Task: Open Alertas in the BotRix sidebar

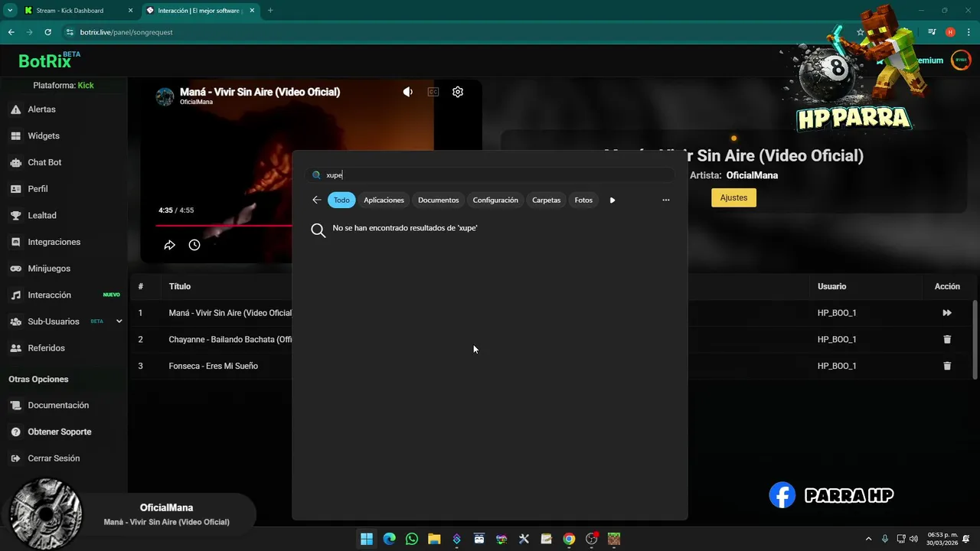Action: pyautogui.click(x=41, y=109)
